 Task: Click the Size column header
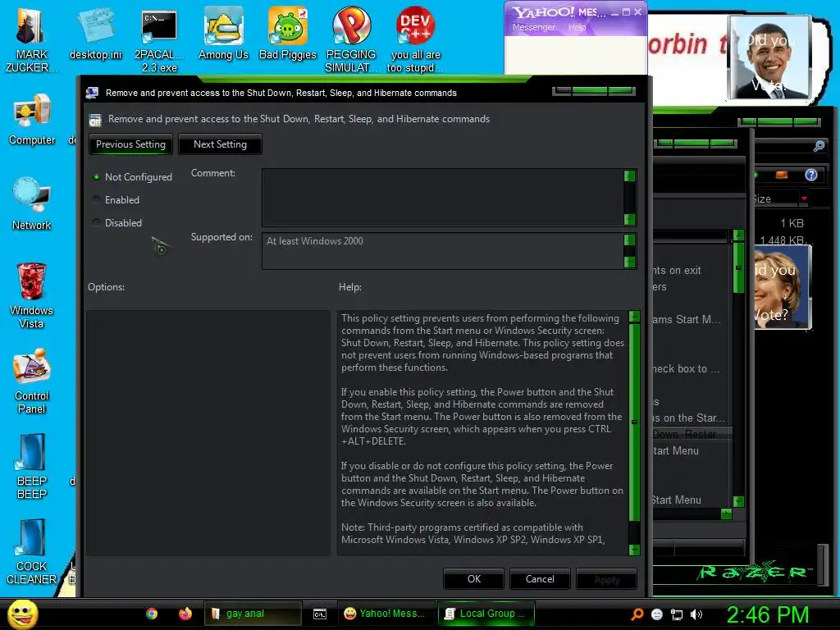coord(777,199)
